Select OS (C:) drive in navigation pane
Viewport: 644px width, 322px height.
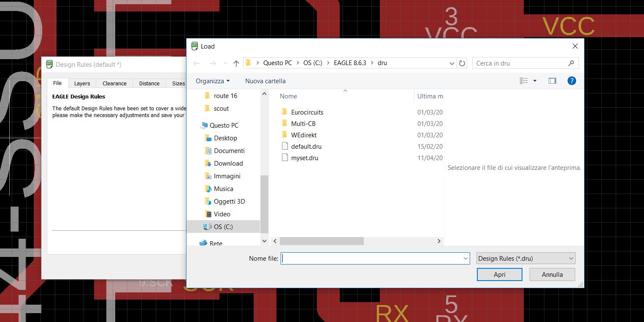tap(223, 227)
